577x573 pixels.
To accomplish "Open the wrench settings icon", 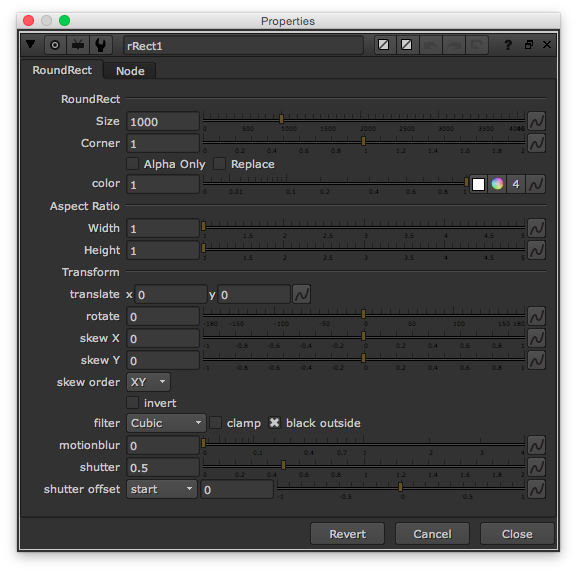I will tap(100, 45).
